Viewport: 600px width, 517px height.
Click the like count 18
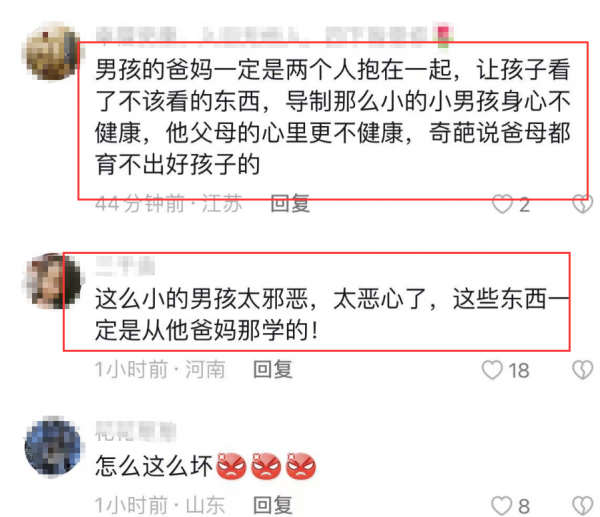coord(519,370)
